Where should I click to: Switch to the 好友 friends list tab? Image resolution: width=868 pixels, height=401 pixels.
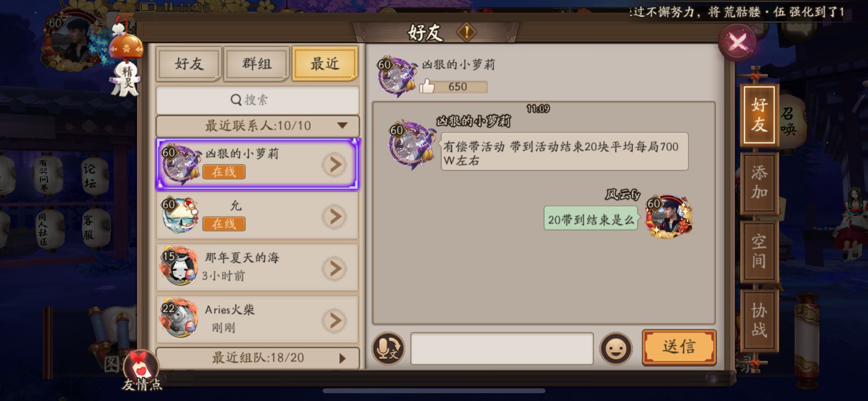(189, 64)
